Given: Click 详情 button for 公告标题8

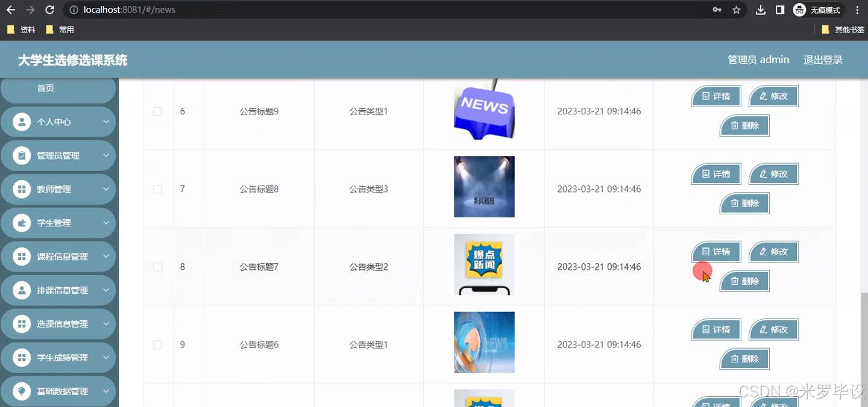Looking at the screenshot, I should point(716,174).
